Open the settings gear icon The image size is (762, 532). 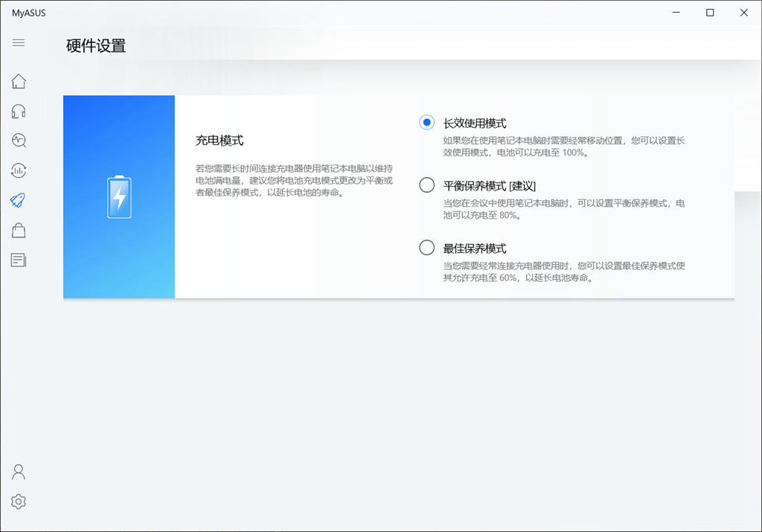[19, 501]
